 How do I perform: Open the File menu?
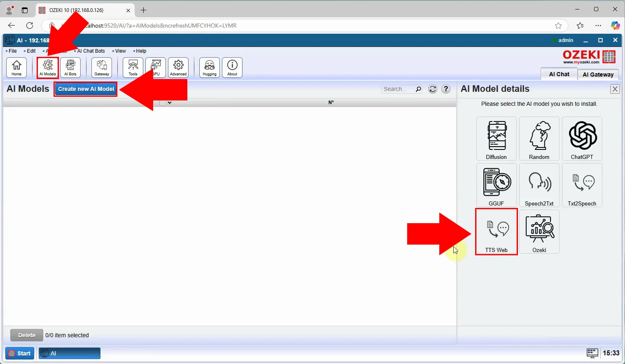13,51
